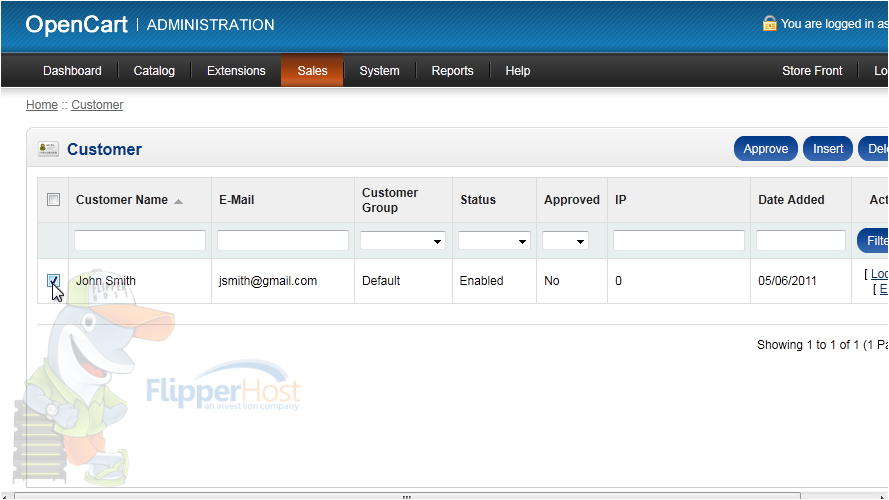Open the Reports menu
The width and height of the screenshot is (889, 500).
point(452,71)
